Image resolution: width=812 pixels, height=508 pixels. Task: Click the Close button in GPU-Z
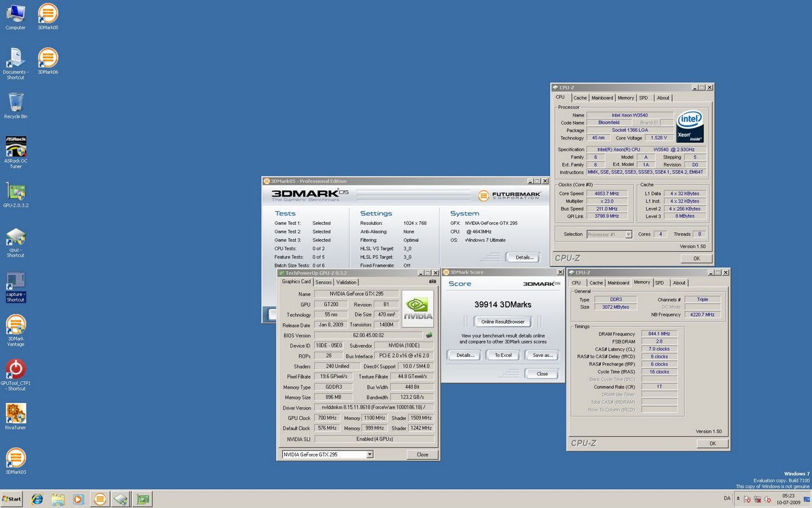[x=422, y=454]
